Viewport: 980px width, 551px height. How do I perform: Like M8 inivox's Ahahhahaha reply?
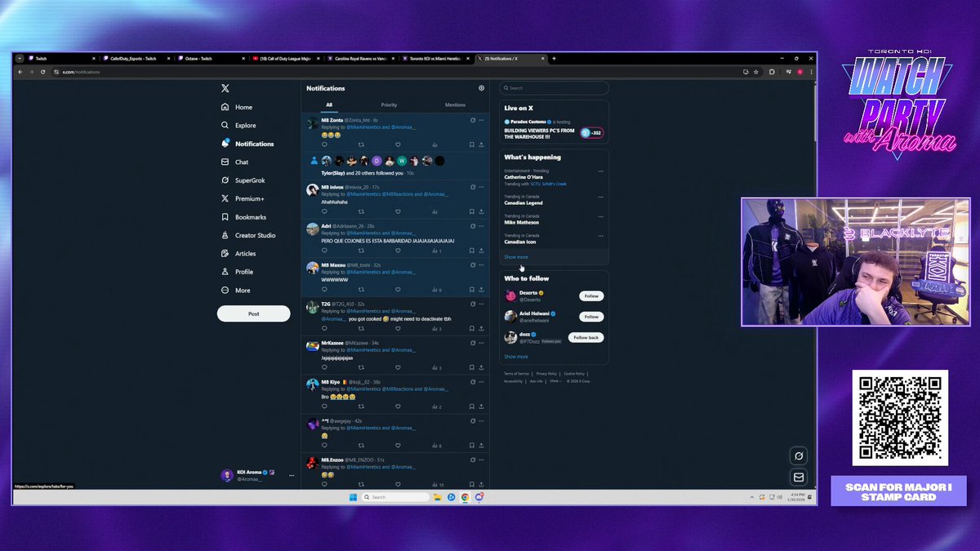coord(398,211)
